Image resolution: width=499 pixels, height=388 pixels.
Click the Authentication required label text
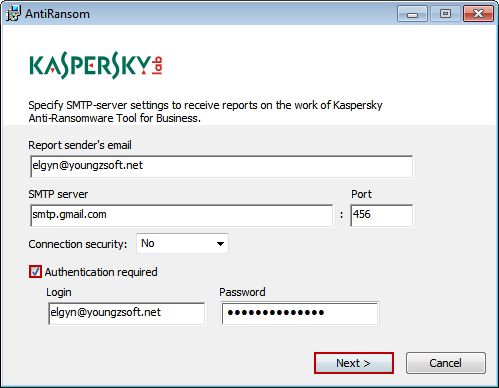click(x=101, y=272)
